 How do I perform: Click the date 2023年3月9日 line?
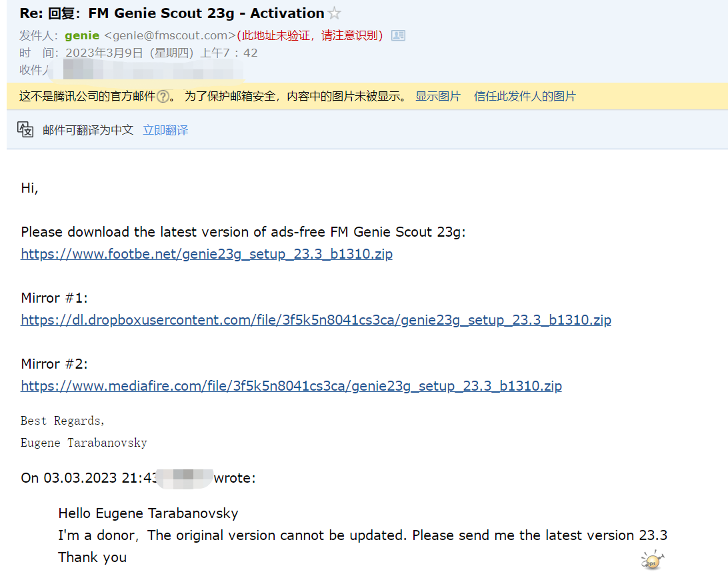161,53
